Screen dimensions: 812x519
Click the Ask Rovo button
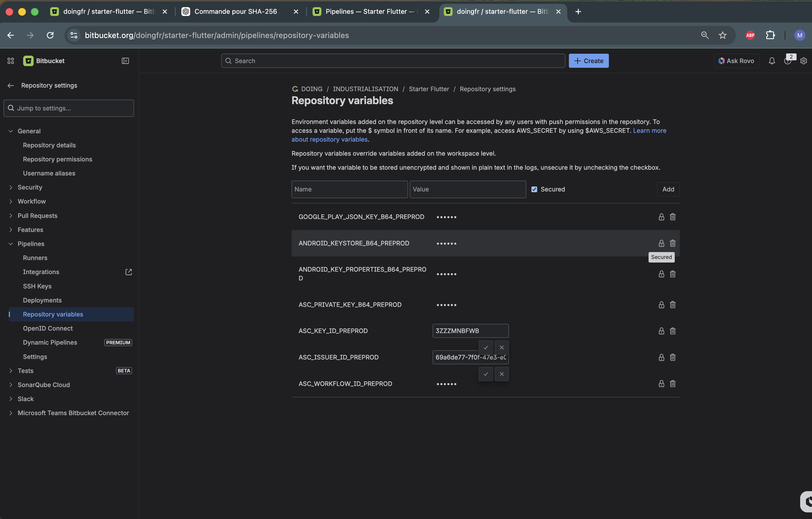click(x=736, y=61)
